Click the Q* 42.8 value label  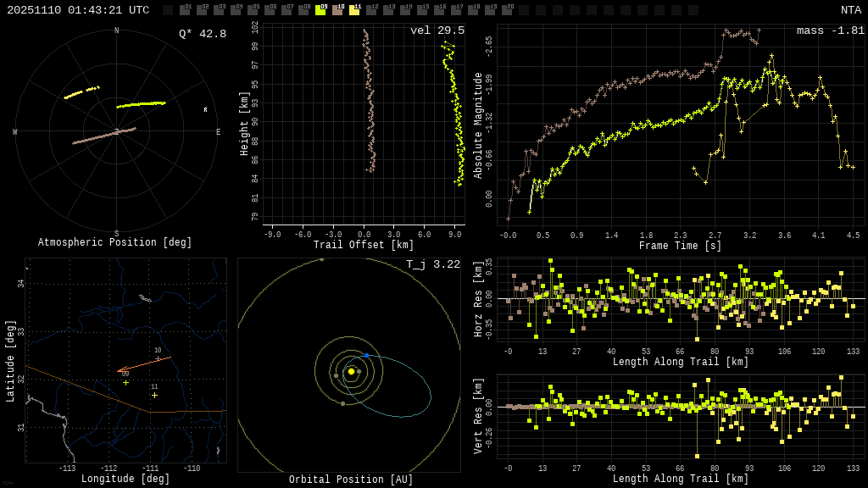coord(202,34)
